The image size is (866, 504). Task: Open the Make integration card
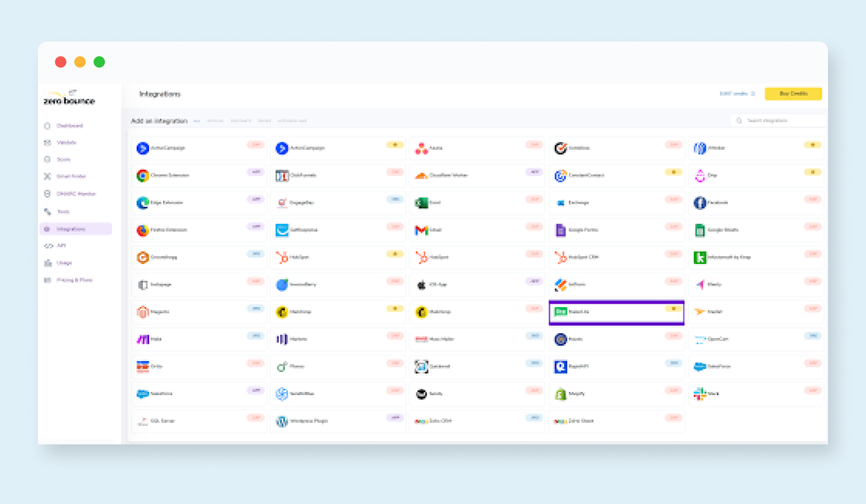tap(198, 339)
